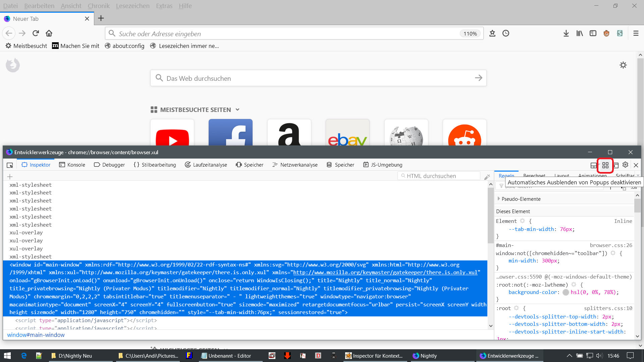Toggle the sidebar view icon in Firefox toolbar
The image size is (644, 362).
pos(593,33)
